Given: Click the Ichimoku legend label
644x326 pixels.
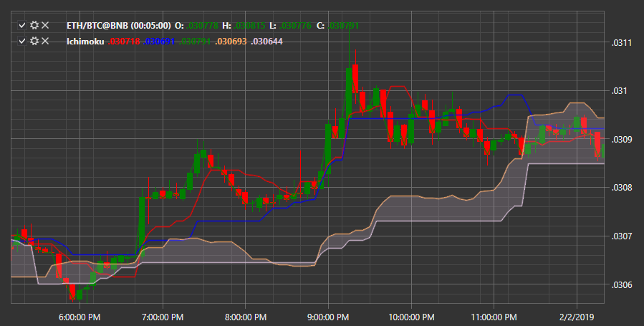Looking at the screenshot, I should (x=85, y=42).
